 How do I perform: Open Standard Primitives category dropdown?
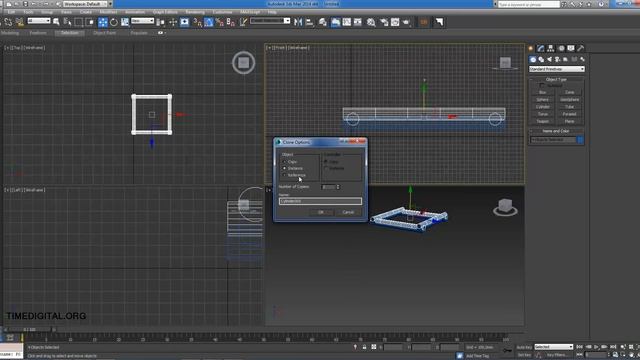click(557, 69)
